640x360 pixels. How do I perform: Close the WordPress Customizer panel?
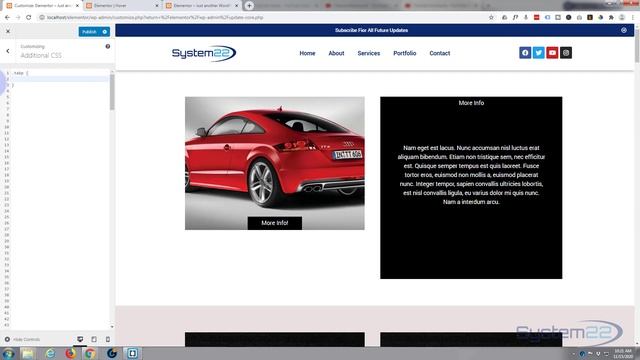[x=8, y=31]
